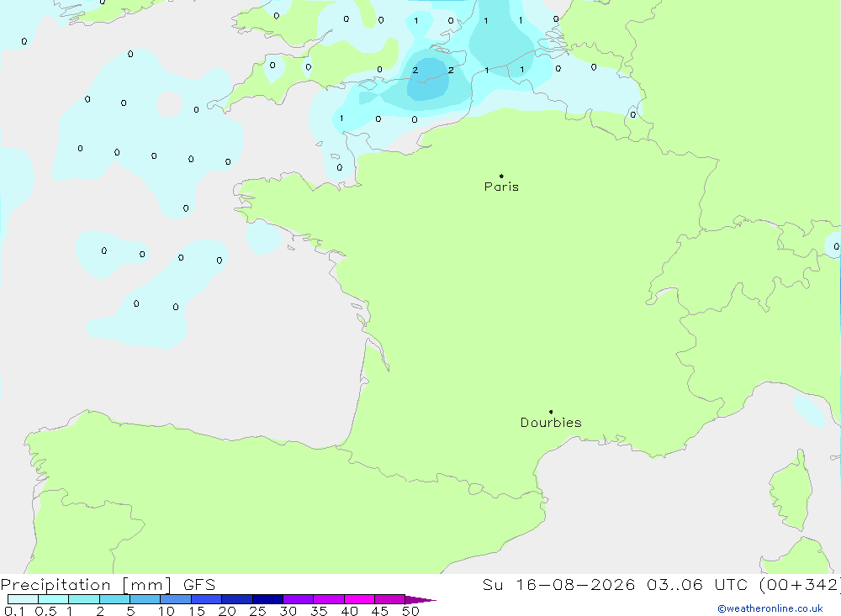Pick the legend swatch between 40 and 45
841x616 pixels.
(359, 599)
